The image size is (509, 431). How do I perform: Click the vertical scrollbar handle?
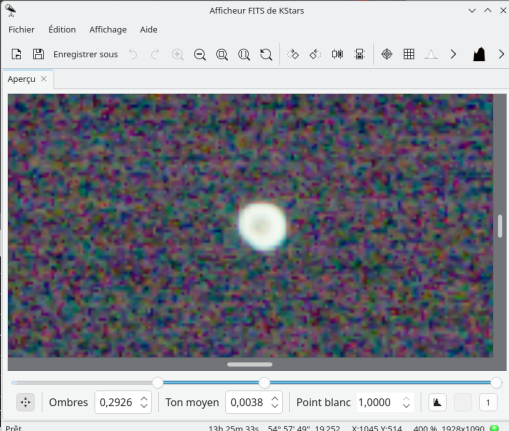[x=500, y=226]
